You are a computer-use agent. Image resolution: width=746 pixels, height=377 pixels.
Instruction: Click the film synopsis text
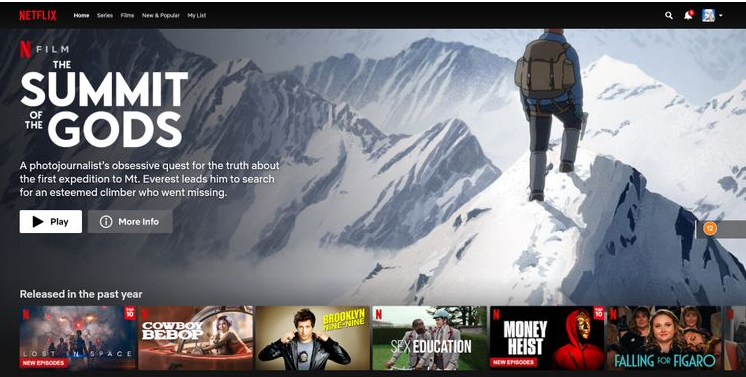(149, 179)
